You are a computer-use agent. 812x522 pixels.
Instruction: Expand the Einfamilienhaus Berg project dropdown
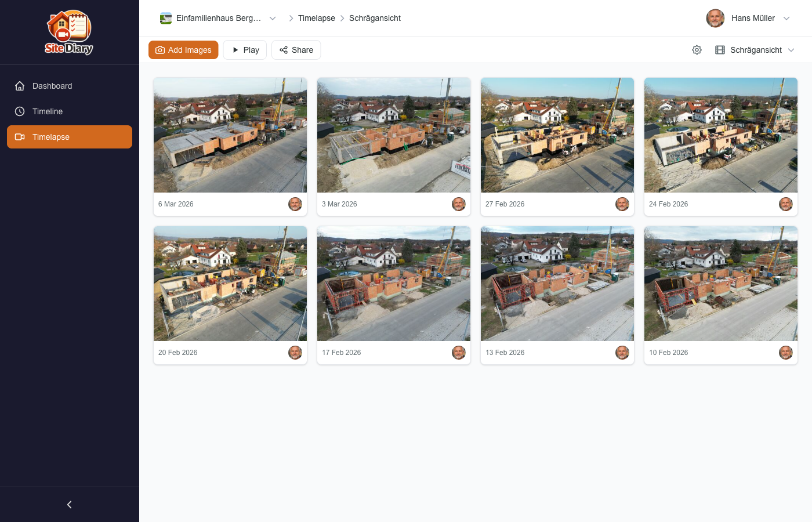coord(273,18)
